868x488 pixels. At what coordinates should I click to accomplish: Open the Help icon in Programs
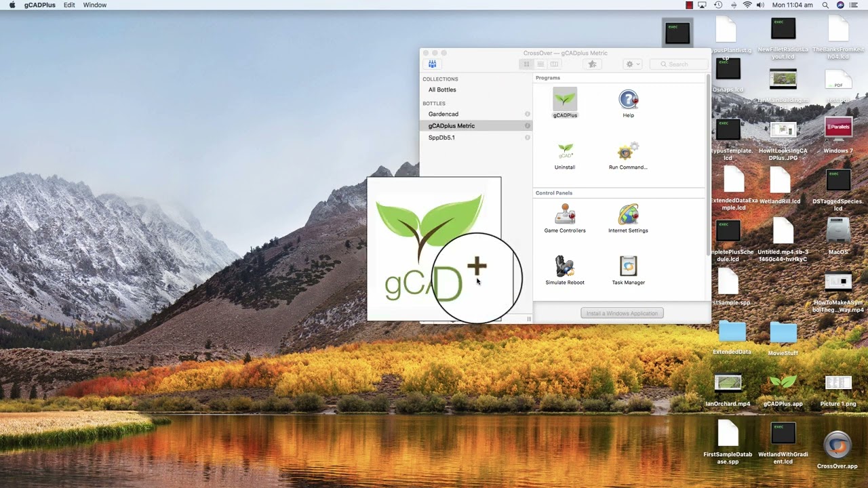click(628, 100)
